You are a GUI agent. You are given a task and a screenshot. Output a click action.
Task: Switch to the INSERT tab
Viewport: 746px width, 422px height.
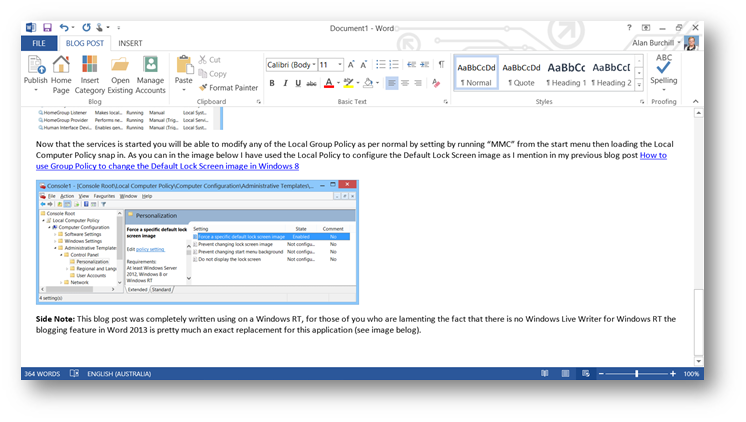point(130,44)
